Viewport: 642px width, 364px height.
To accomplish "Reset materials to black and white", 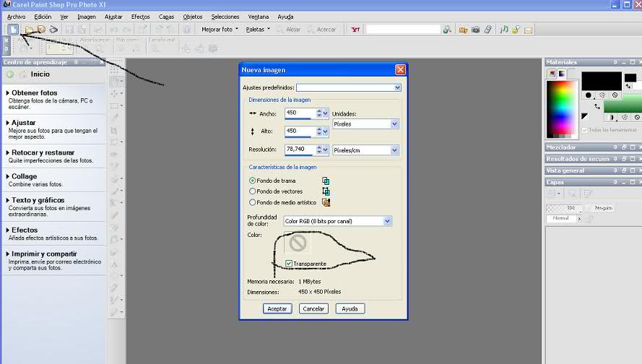I will pos(584,117).
